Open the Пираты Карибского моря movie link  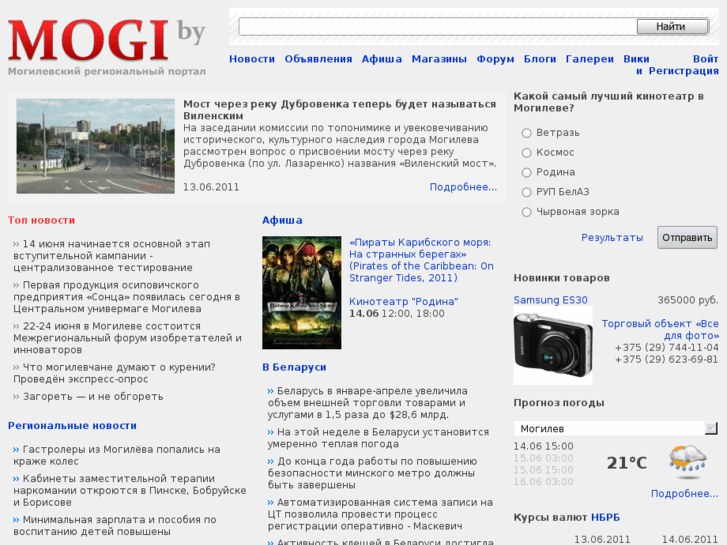421,260
